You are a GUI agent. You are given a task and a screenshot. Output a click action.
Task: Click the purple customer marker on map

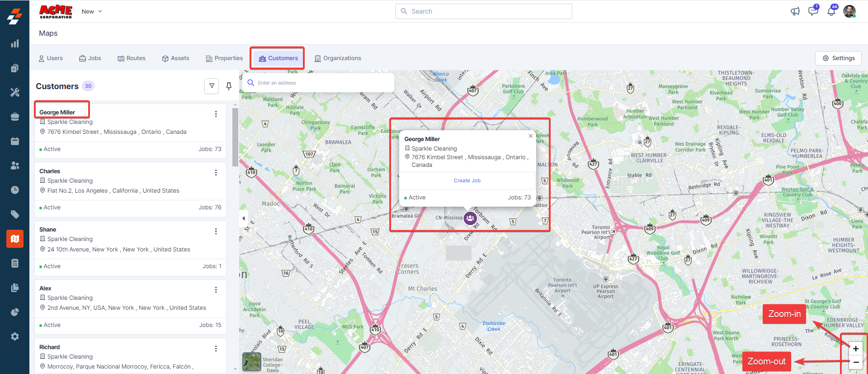tap(470, 218)
